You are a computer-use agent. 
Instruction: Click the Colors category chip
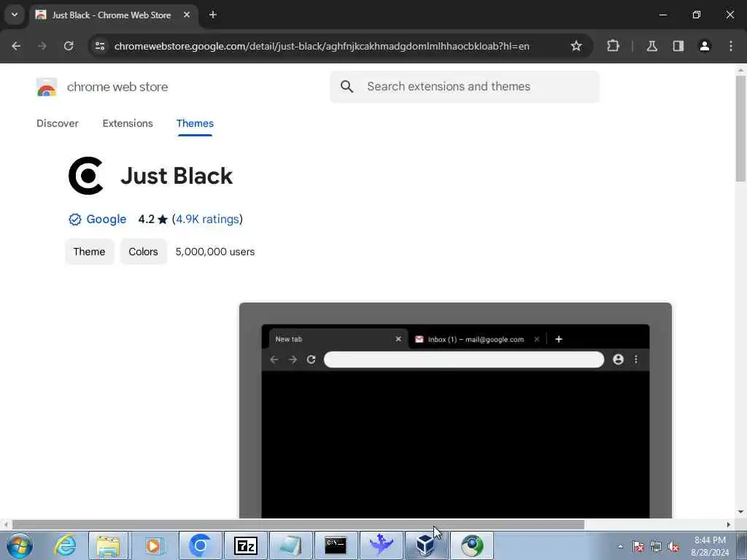[144, 252]
